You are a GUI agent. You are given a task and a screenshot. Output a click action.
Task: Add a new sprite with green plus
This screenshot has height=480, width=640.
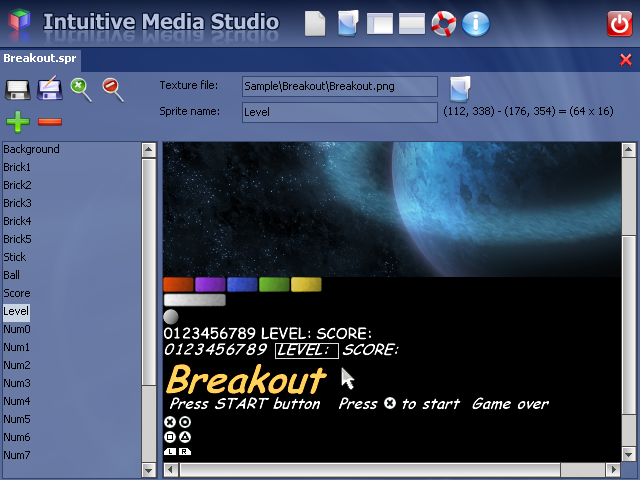click(x=18, y=122)
